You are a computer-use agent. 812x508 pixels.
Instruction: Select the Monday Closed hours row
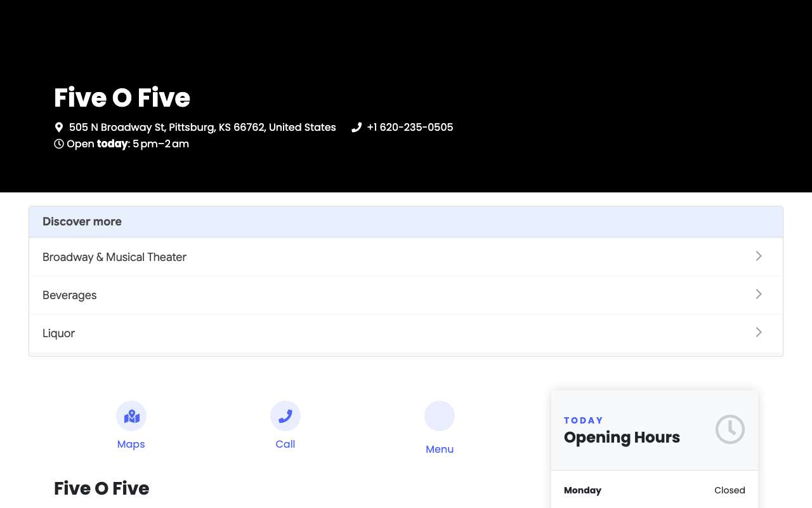click(x=655, y=490)
